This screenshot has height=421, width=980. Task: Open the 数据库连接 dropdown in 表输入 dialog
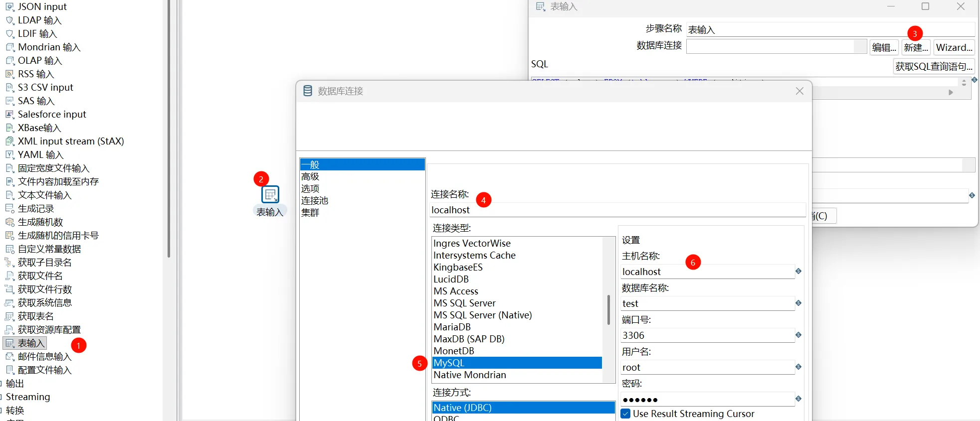[860, 47]
